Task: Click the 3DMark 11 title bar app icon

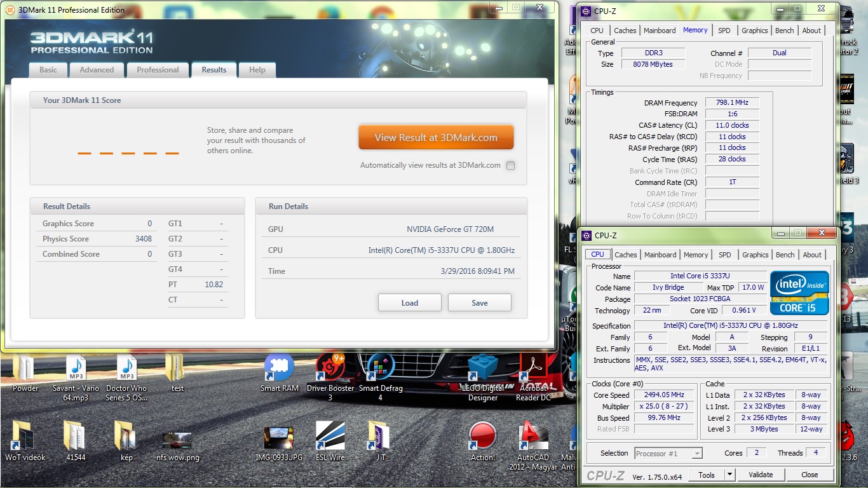Action: pyautogui.click(x=10, y=10)
